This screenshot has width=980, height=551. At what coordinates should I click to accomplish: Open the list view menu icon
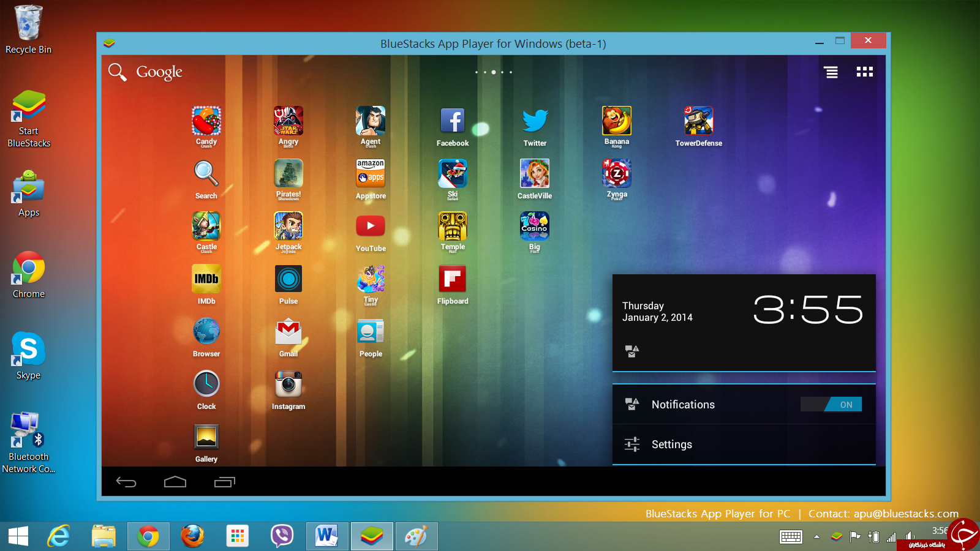coord(831,72)
